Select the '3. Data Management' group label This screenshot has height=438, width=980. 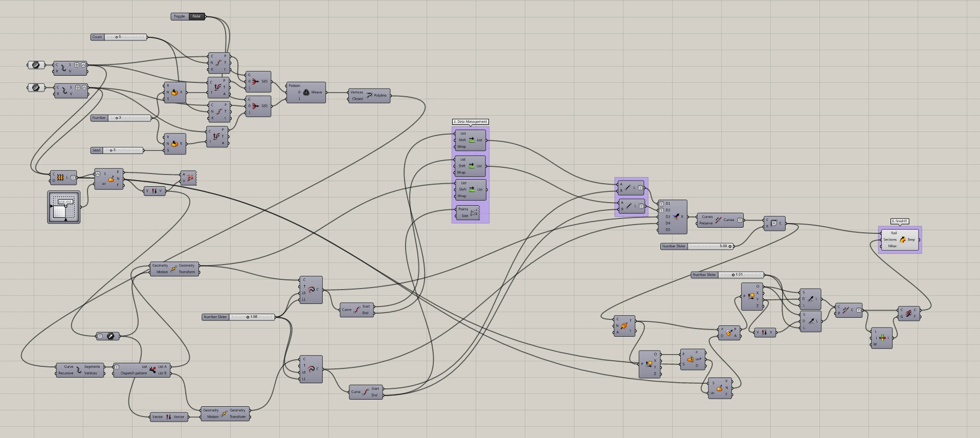click(470, 122)
